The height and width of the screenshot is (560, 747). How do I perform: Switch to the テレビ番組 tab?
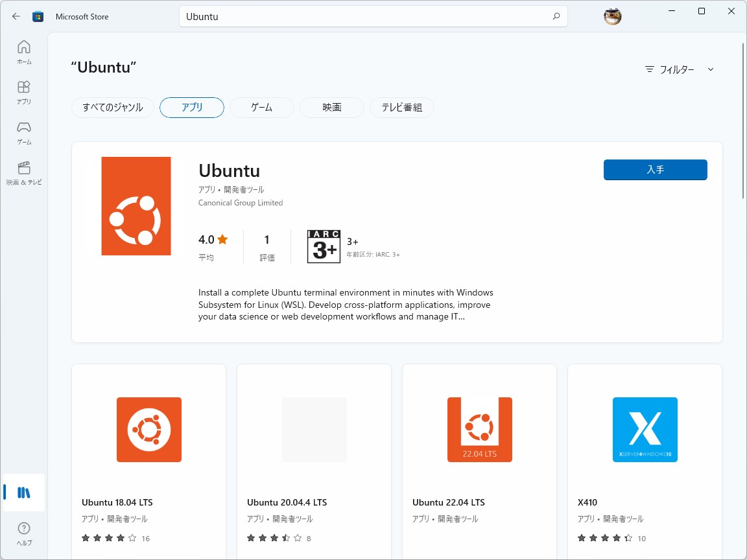click(401, 108)
